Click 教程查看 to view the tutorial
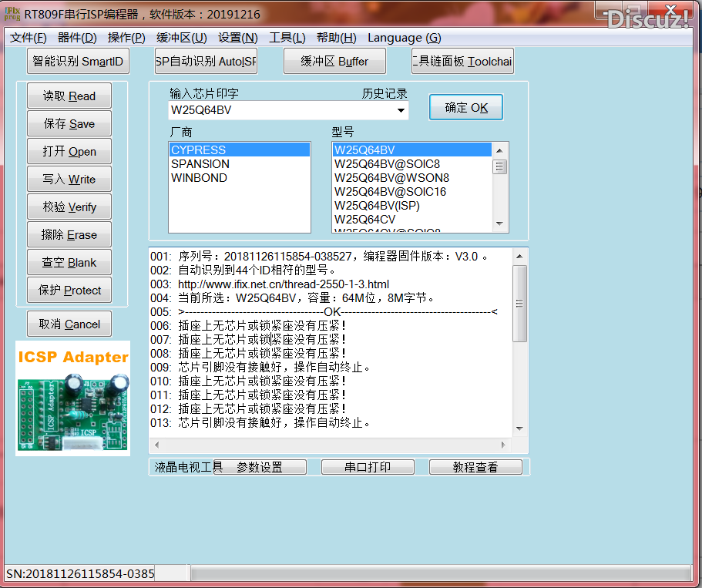The height and width of the screenshot is (588, 702). pos(475,466)
